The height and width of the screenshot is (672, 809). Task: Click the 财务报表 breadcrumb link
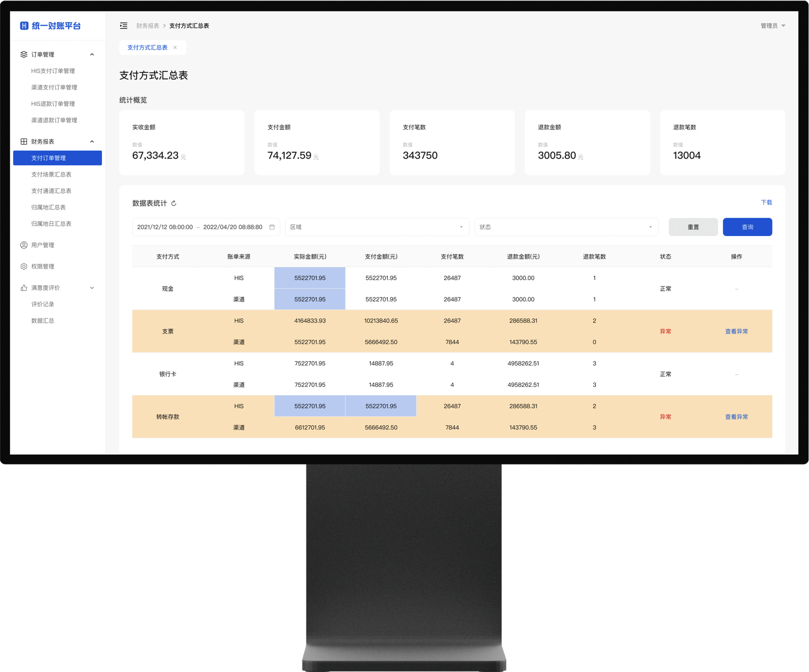[148, 26]
